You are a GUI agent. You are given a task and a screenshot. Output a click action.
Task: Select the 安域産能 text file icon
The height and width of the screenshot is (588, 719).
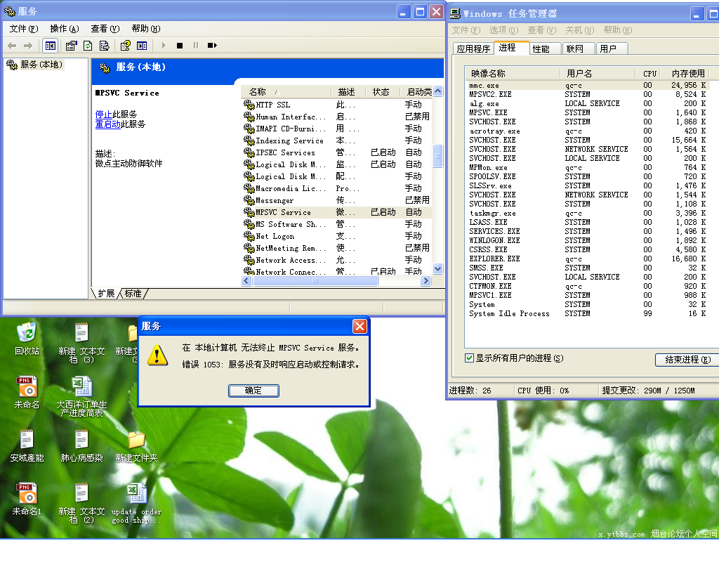(x=27, y=445)
